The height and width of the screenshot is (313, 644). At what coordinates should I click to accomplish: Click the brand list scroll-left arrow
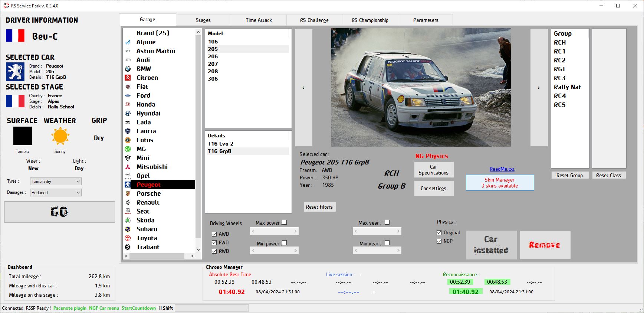click(x=126, y=256)
